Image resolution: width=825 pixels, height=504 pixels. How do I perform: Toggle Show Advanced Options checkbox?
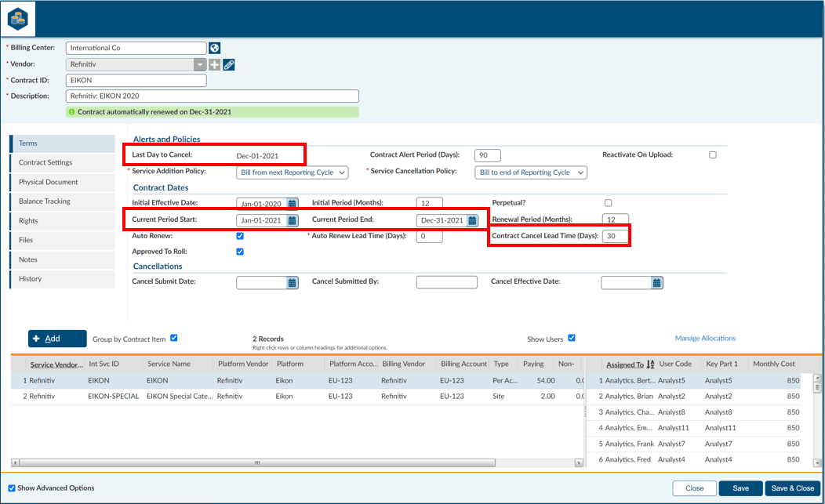(x=12, y=488)
